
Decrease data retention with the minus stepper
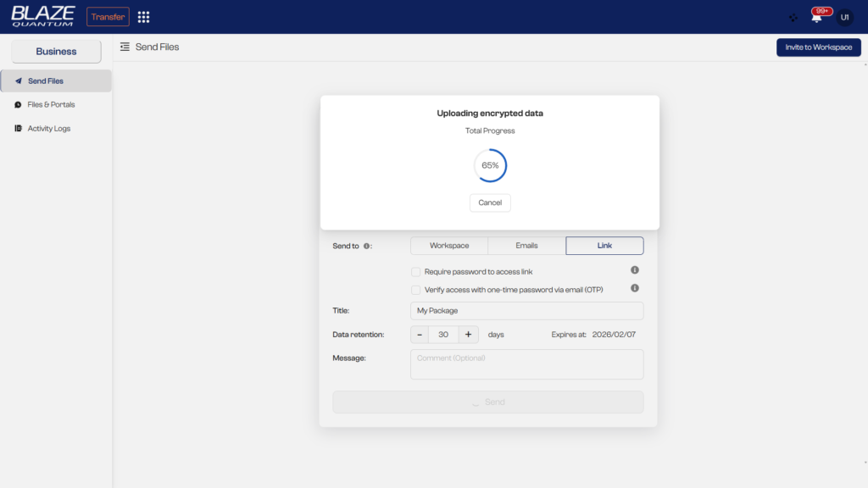(x=420, y=334)
